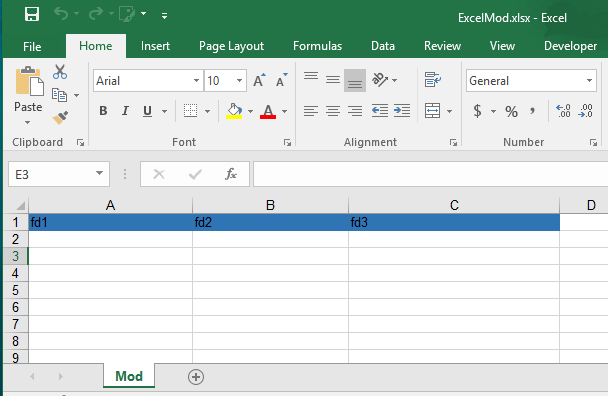Viewport: 608px width, 396px height.
Task: Select cell containing fd2
Action: tap(270, 222)
